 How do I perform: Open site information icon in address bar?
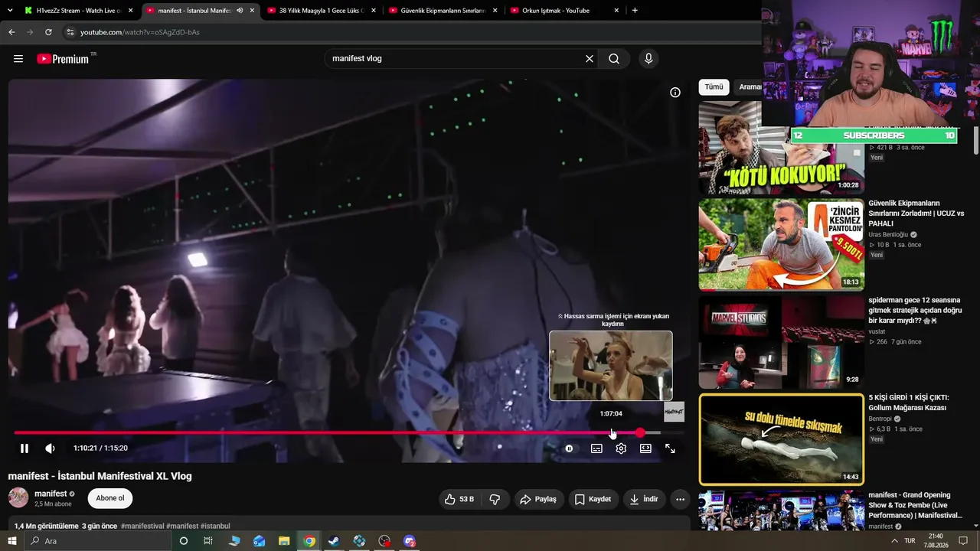point(70,32)
